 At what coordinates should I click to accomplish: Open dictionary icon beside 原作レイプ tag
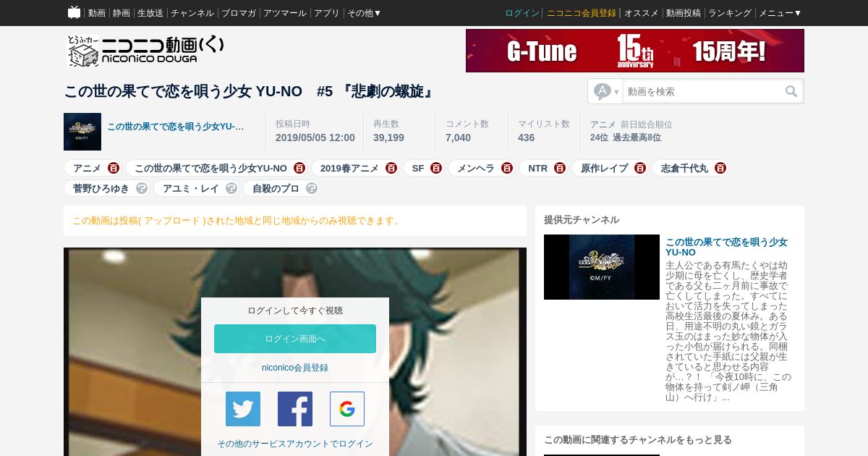point(640,168)
